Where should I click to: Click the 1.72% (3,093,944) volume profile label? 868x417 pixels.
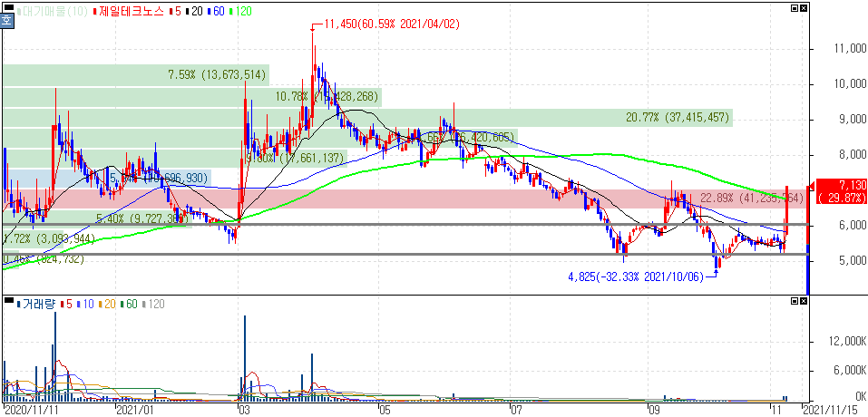click(x=49, y=239)
